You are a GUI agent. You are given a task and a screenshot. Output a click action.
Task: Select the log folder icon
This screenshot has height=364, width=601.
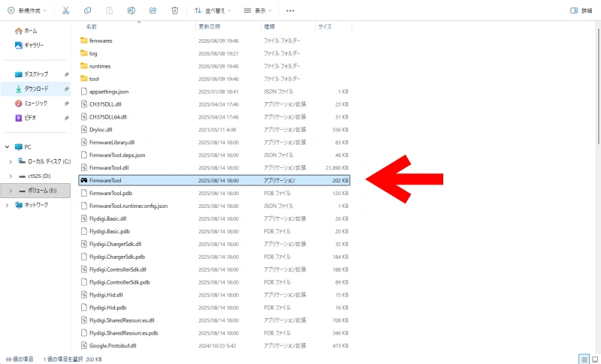point(84,53)
